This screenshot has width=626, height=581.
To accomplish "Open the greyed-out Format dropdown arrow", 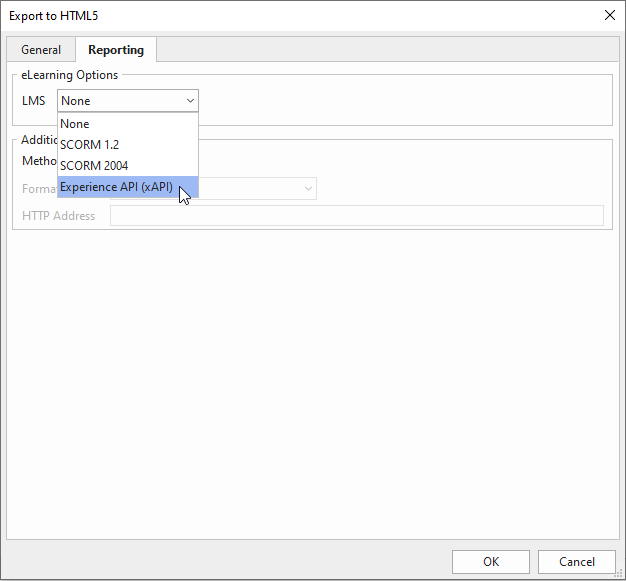I will [x=308, y=188].
